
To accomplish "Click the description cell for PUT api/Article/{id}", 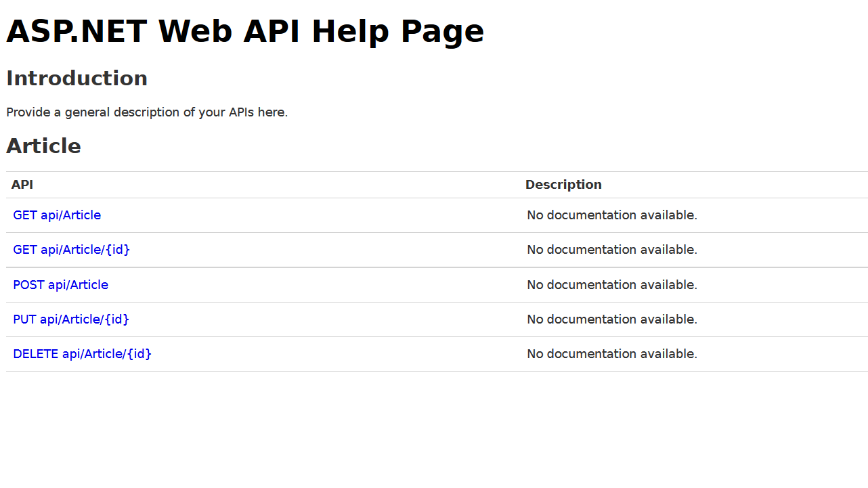I will coord(694,319).
